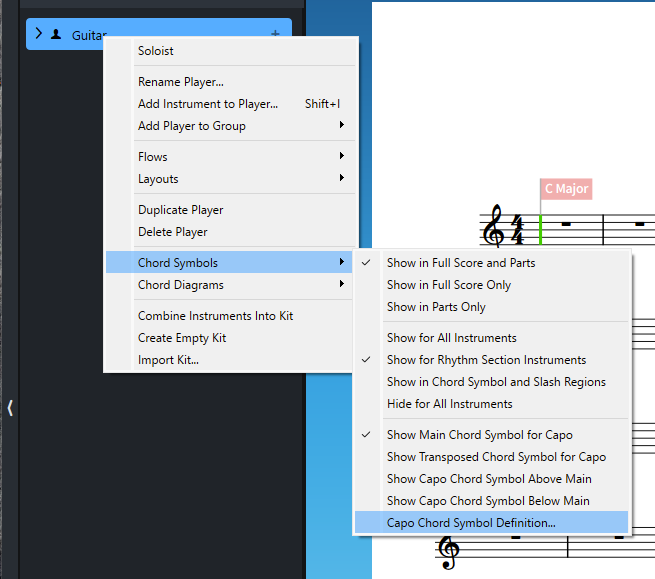Click the solo player icon beside Guitar
The height and width of the screenshot is (579, 655).
click(x=56, y=35)
